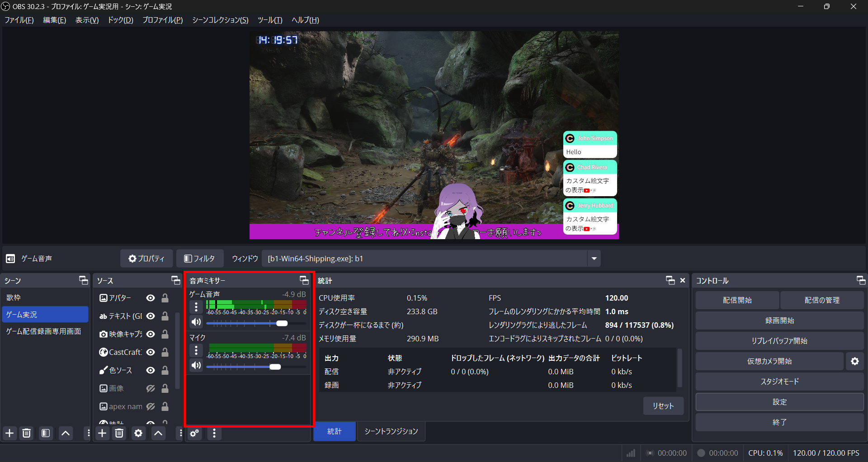Open the 編集 menu
This screenshot has height=462, width=868.
pos(54,20)
